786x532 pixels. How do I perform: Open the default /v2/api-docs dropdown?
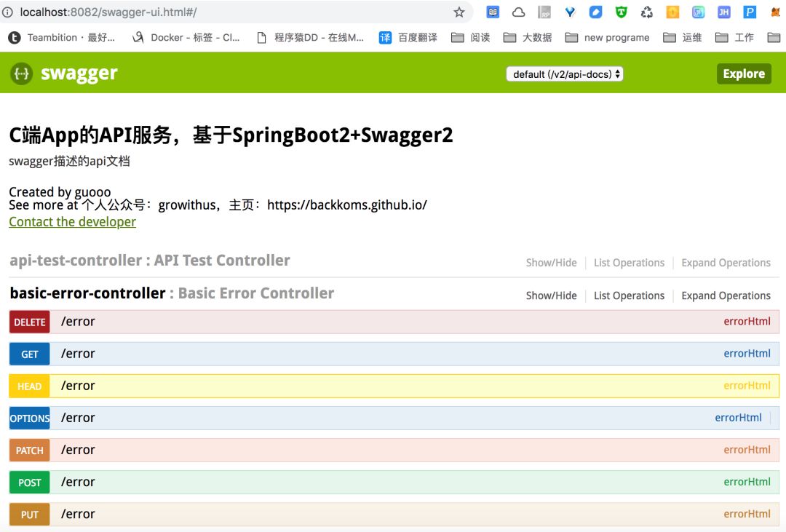565,74
